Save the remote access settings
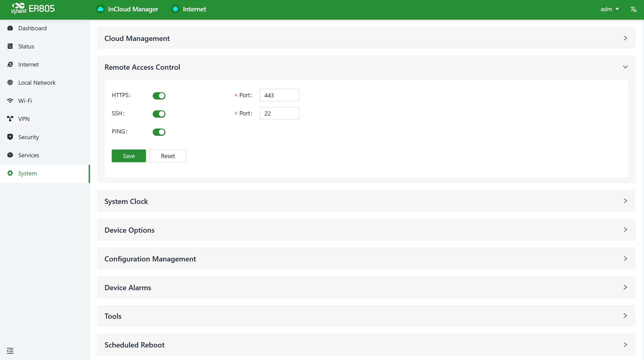This screenshot has width=644, height=363. 129,156
